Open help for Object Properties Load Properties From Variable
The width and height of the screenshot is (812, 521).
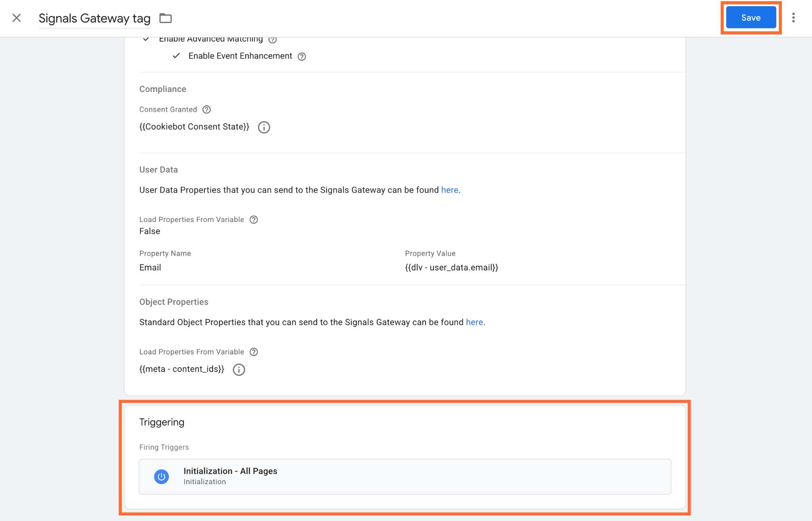coord(254,352)
